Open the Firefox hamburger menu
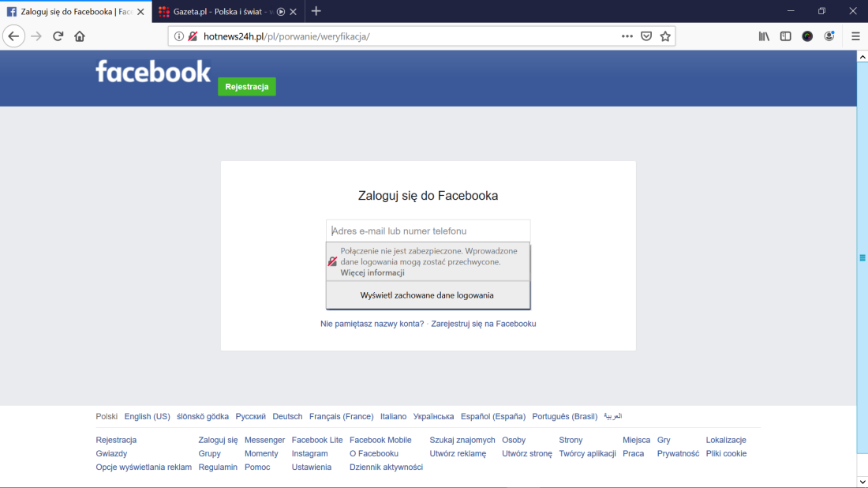868x488 pixels. [855, 36]
